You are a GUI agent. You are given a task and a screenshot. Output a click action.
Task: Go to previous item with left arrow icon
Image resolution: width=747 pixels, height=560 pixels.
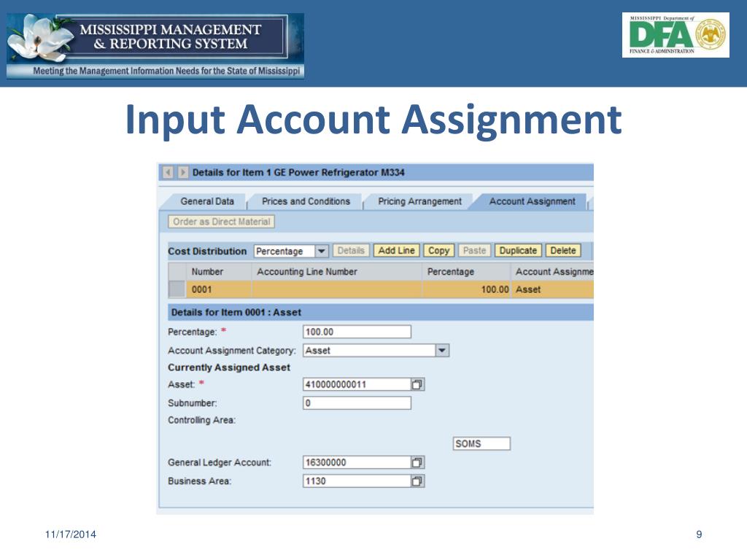pos(168,172)
